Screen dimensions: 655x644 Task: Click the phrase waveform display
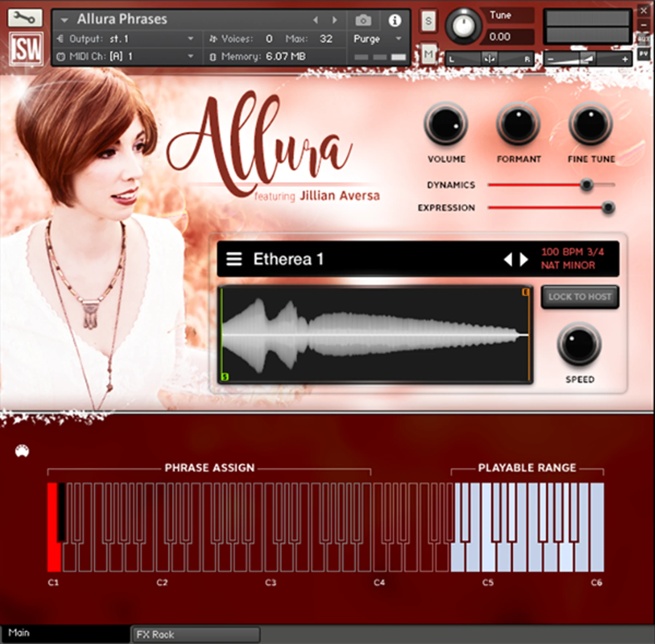tap(375, 335)
